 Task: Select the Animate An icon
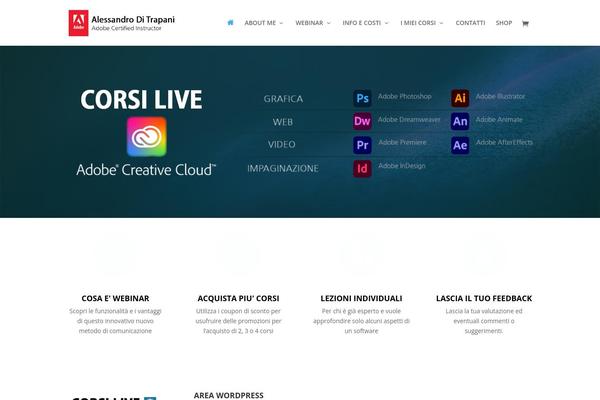(x=460, y=121)
